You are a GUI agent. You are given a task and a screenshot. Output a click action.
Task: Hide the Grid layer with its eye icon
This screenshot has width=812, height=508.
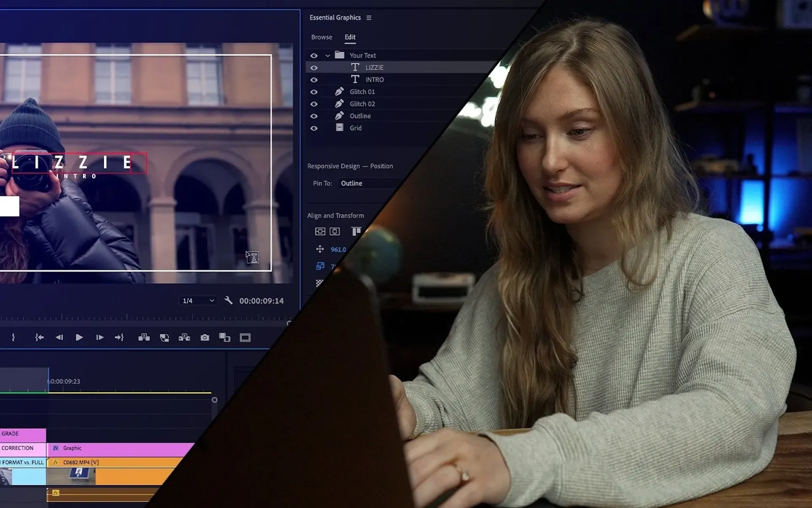[314, 128]
